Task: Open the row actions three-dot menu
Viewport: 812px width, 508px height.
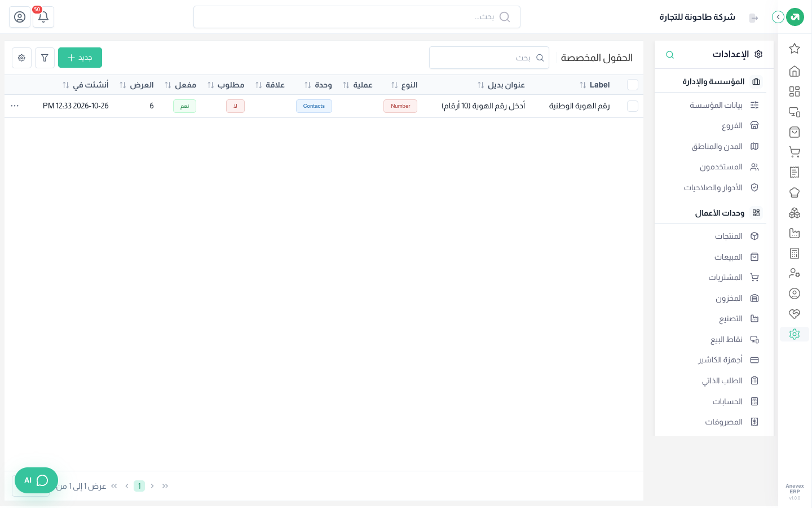Action: (15, 106)
